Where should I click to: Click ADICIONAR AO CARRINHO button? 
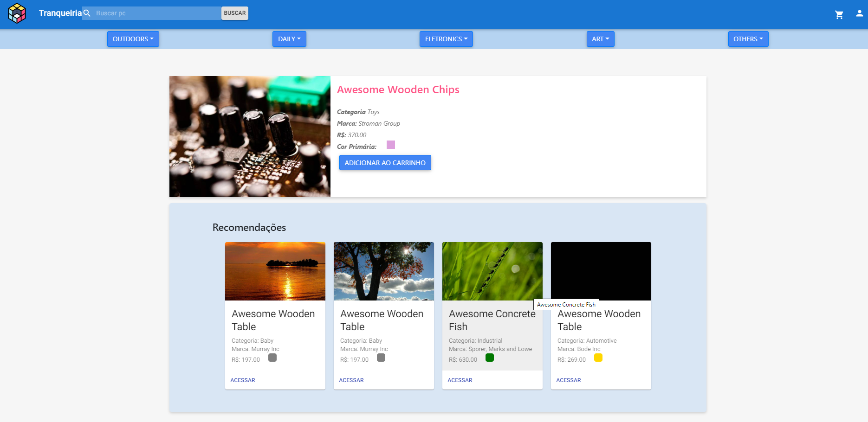[x=385, y=163]
